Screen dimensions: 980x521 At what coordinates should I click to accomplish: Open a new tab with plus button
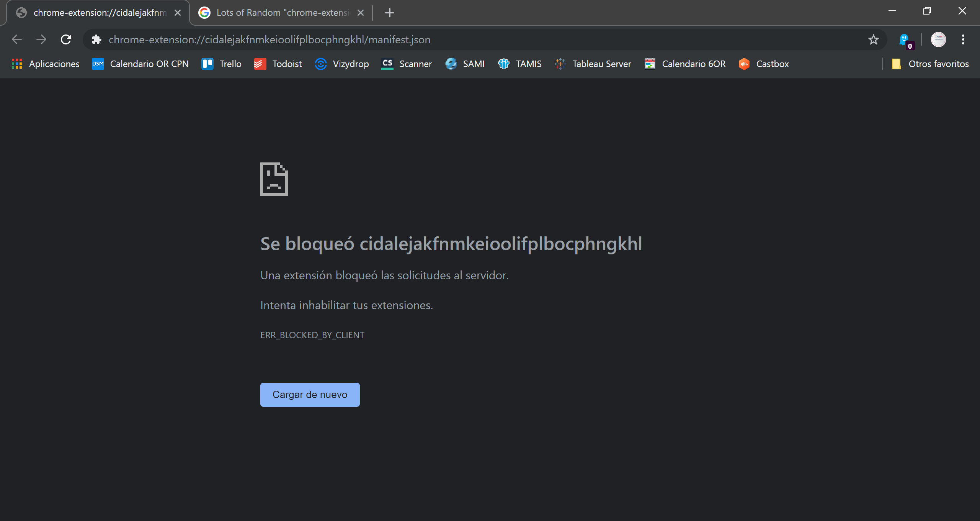[x=389, y=13]
